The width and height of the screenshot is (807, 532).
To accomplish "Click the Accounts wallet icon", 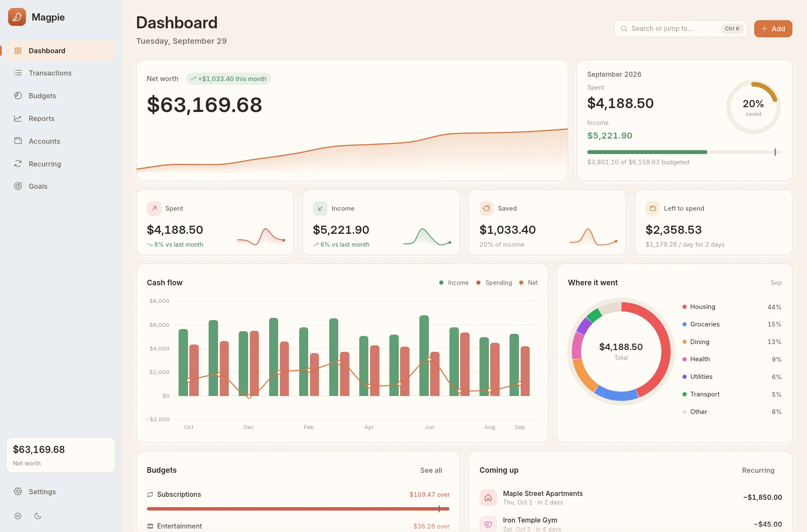I will [x=18, y=141].
